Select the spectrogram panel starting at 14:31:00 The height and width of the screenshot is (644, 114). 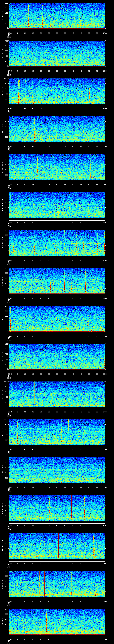pos(57,584)
